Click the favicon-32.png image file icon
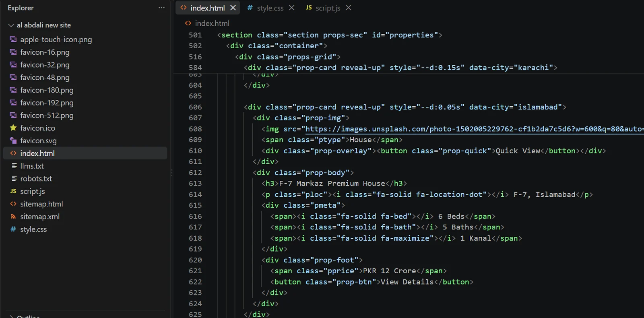644x318 pixels. pyautogui.click(x=13, y=65)
